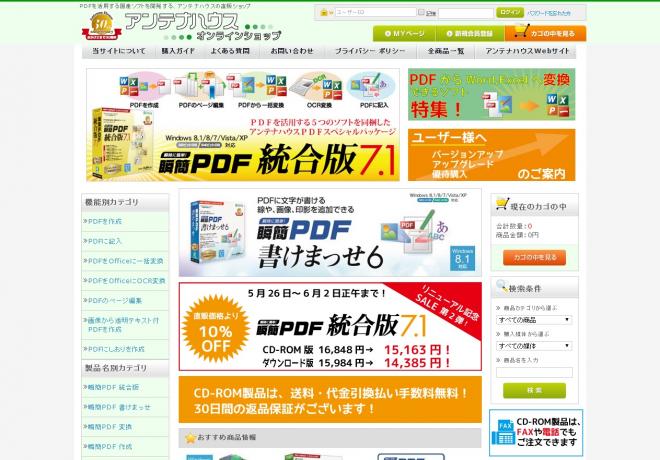Click the star icon beside おすすめ商品情報
This screenshot has height=460, width=660.
pyautogui.click(x=190, y=438)
